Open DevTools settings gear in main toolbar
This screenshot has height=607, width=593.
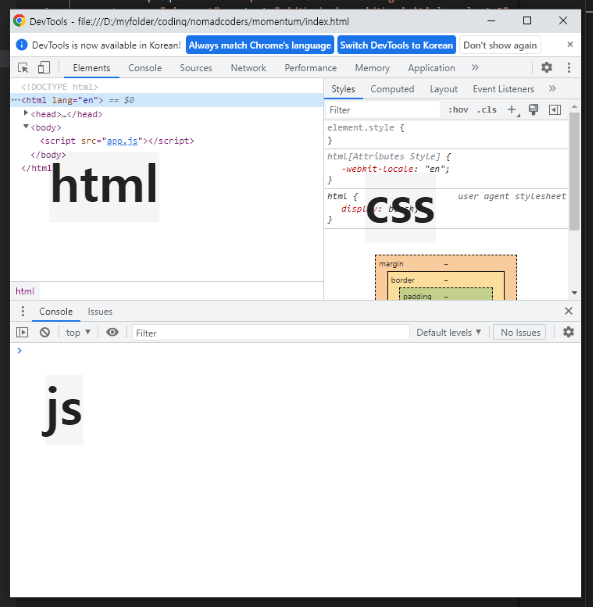546,68
